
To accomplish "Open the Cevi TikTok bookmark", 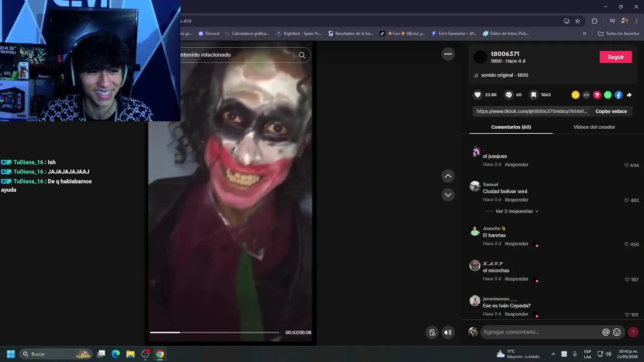I will click(403, 34).
